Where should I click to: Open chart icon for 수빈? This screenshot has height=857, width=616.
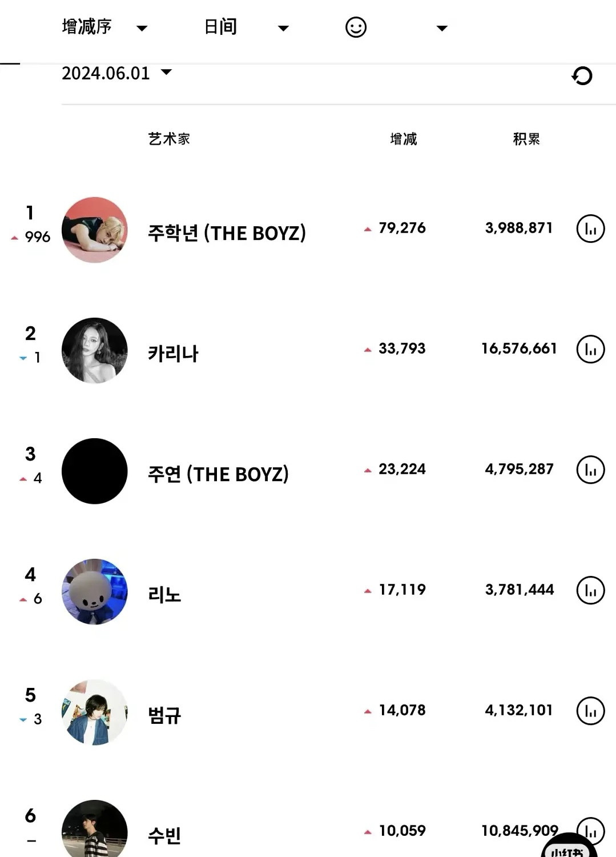[590, 830]
